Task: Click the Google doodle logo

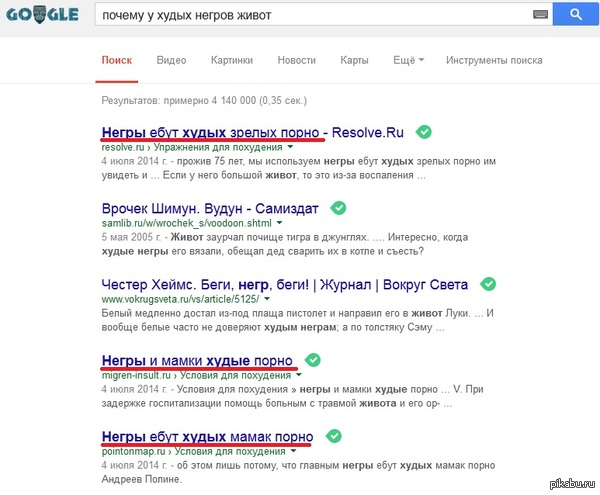Action: (42, 15)
